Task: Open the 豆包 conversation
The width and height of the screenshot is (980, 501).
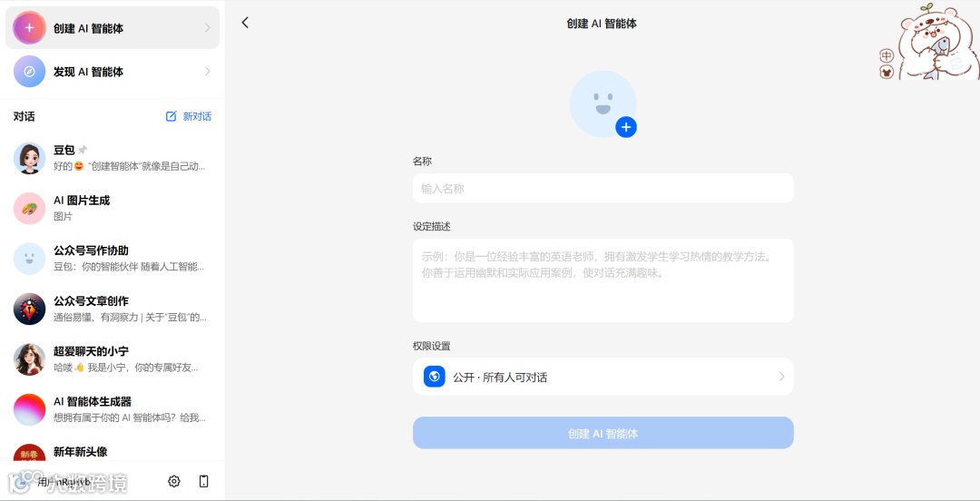Action: click(113, 158)
